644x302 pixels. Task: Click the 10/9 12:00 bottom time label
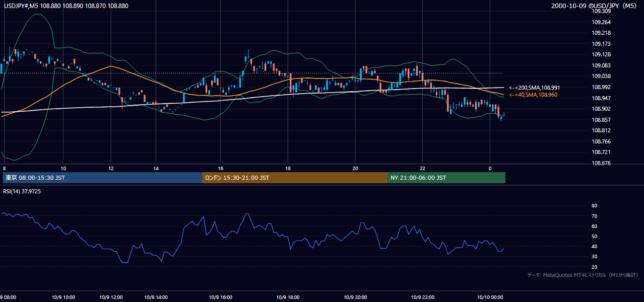click(x=110, y=297)
